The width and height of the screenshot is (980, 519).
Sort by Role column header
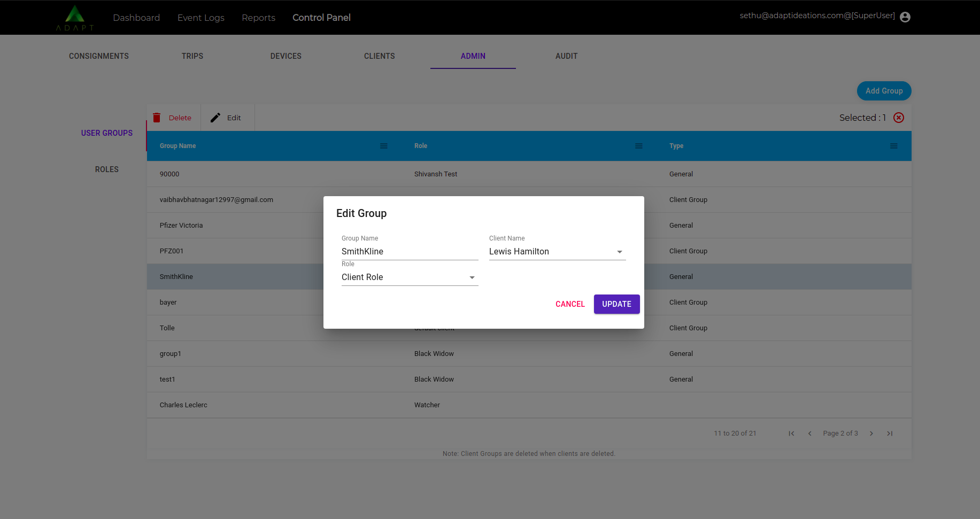tap(421, 146)
